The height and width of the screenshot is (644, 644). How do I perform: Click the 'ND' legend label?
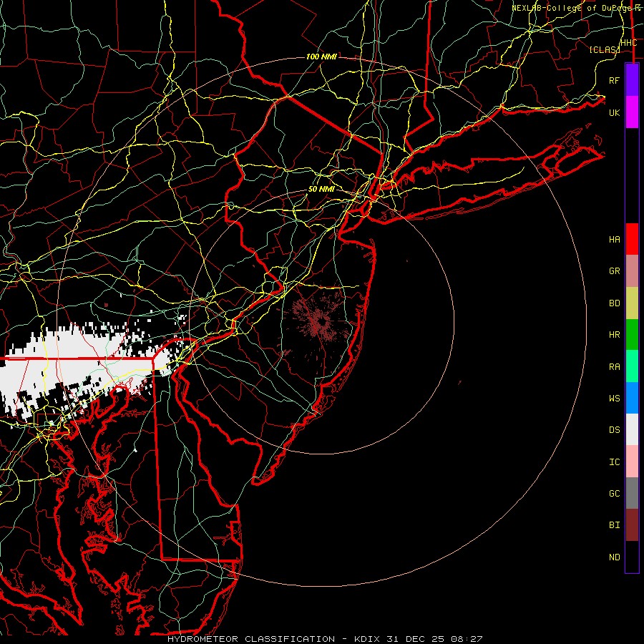point(615,557)
